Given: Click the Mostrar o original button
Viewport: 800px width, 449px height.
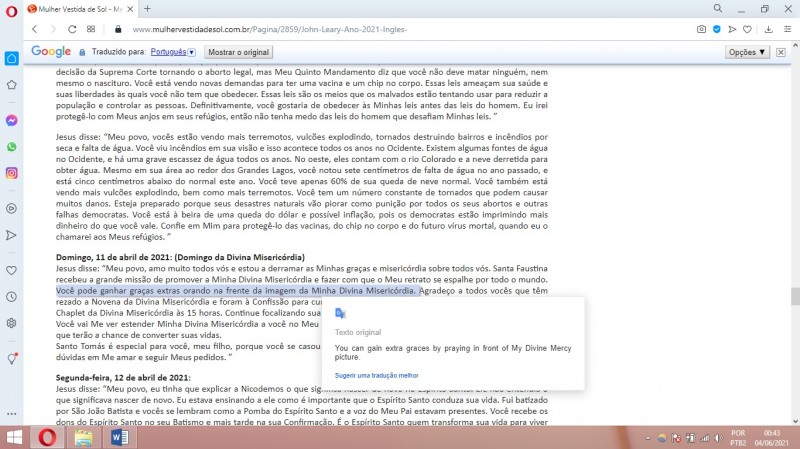Looking at the screenshot, I should point(237,51).
